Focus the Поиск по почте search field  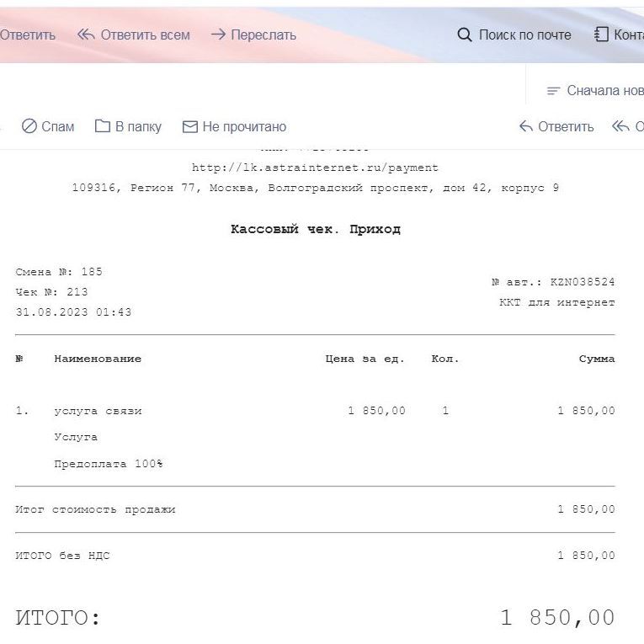coord(524,35)
